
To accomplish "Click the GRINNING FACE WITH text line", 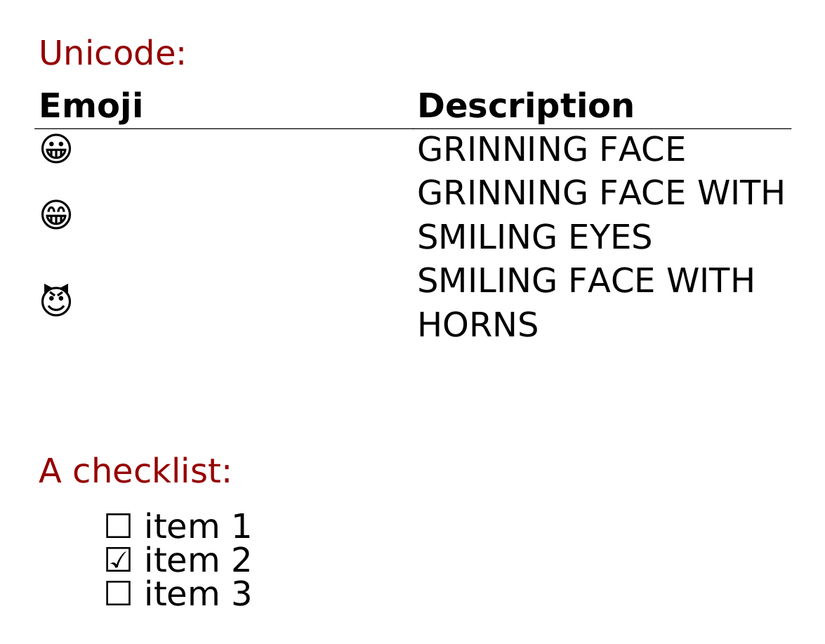I will (x=600, y=194).
